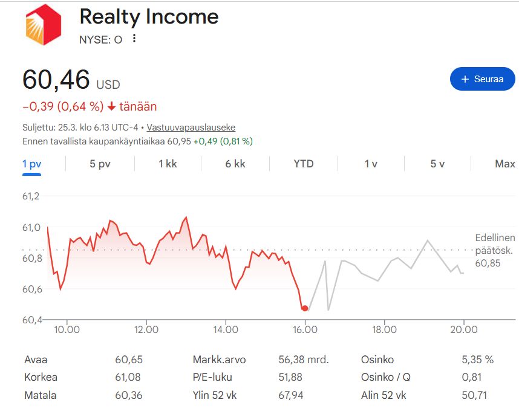Screen dimensions: 519x420
Task: Click the Seuraa follow button
Action: pyautogui.click(x=482, y=79)
